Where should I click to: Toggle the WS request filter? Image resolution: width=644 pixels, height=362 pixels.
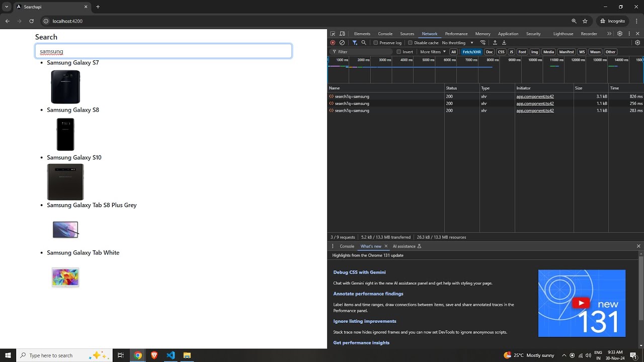tap(582, 52)
